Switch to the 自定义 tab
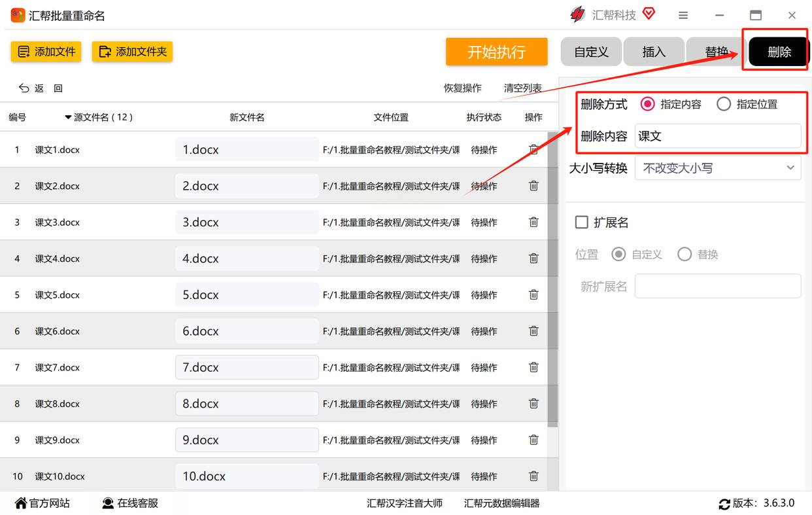This screenshot has width=812, height=515. [x=591, y=52]
